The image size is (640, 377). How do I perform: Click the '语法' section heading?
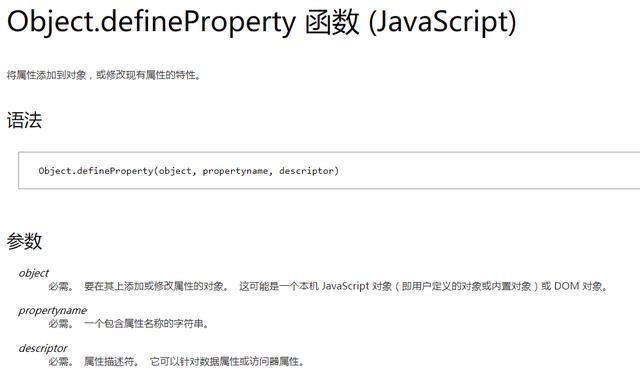pyautogui.click(x=24, y=120)
